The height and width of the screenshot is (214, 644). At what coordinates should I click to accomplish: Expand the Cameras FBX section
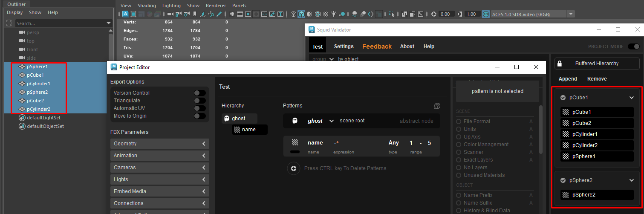coord(160,168)
